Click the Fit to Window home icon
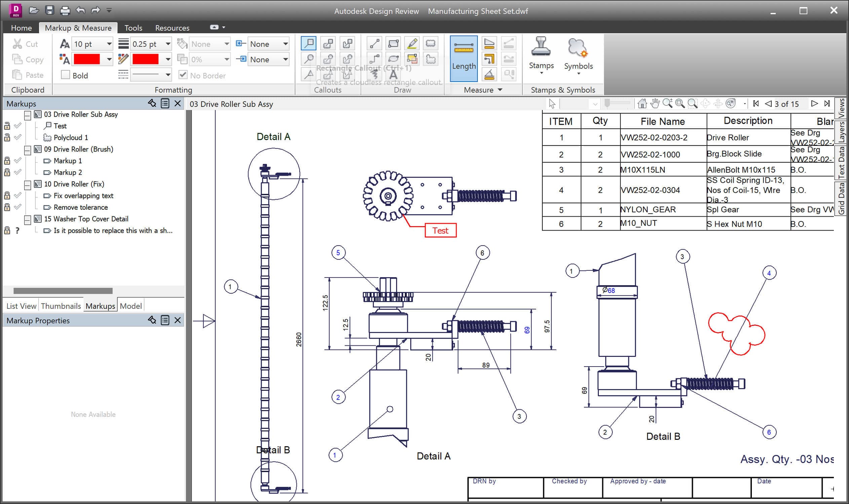 click(x=642, y=103)
